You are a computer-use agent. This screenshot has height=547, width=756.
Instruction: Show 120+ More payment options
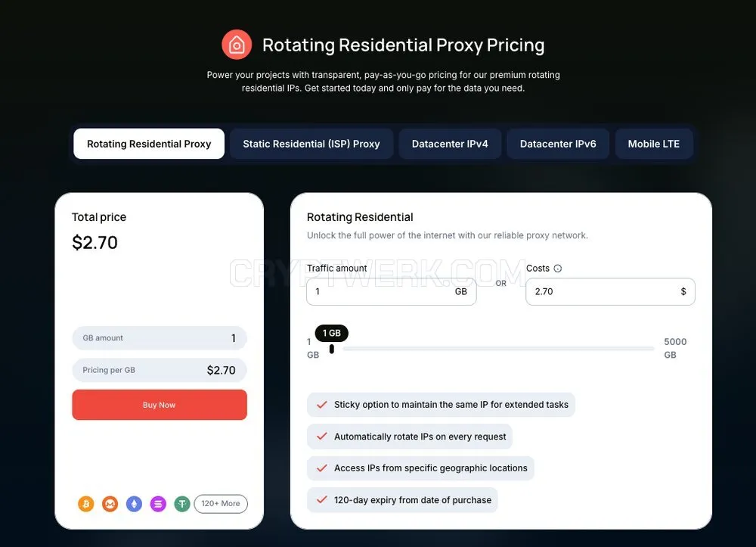click(221, 504)
